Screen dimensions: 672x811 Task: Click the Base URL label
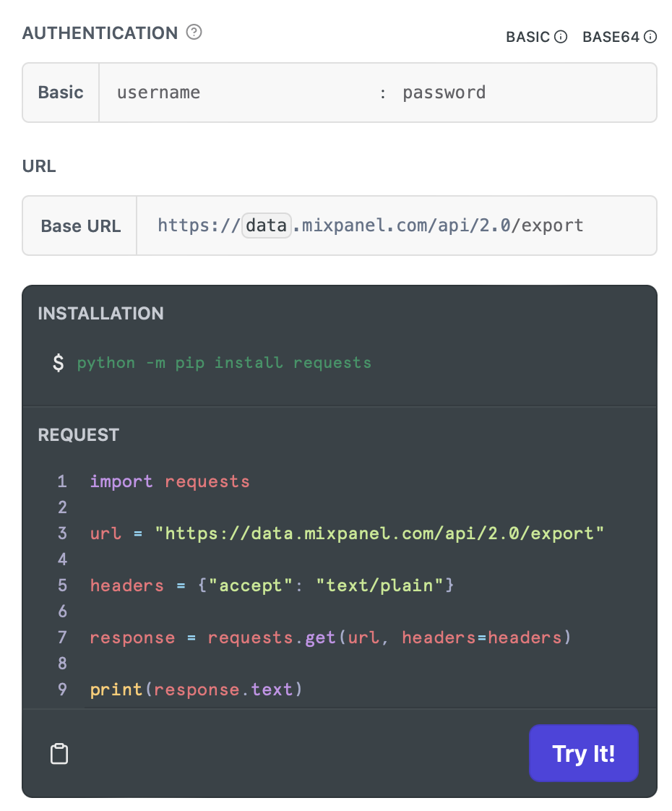coord(80,226)
